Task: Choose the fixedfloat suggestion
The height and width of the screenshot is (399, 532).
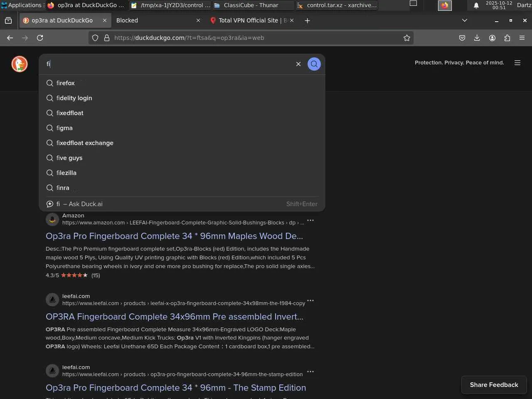Action: coord(182,113)
